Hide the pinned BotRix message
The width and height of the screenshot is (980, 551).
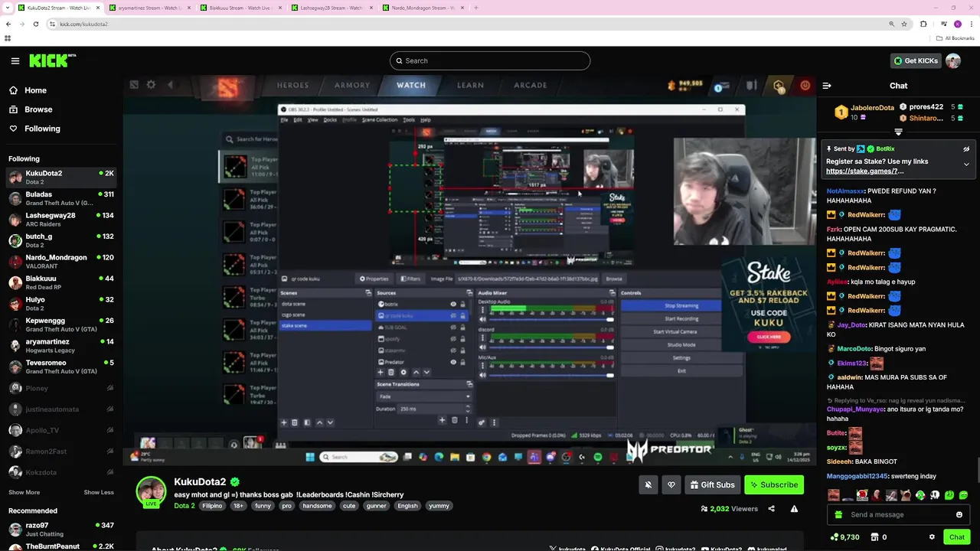[966, 149]
